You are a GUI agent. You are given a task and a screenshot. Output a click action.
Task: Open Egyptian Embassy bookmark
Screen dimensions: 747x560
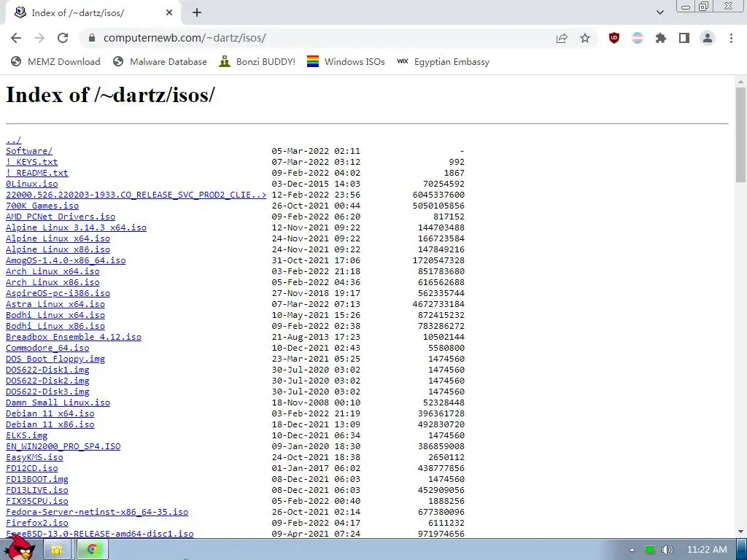[x=443, y=61]
